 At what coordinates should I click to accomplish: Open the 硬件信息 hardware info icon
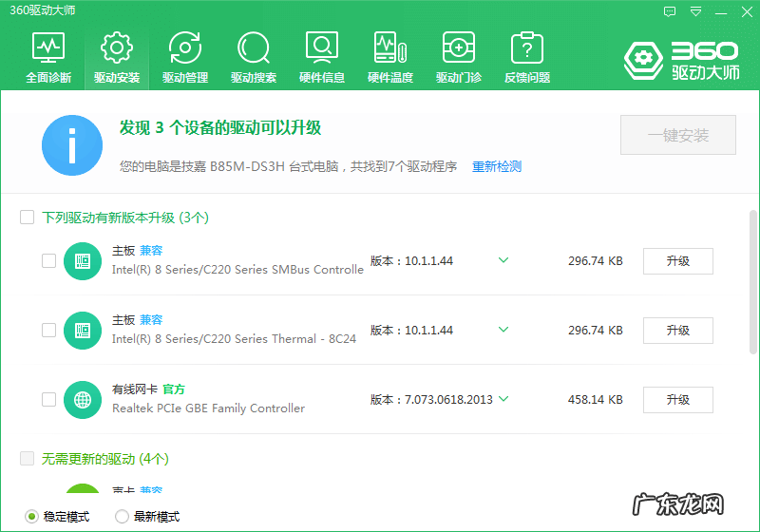[x=322, y=47]
